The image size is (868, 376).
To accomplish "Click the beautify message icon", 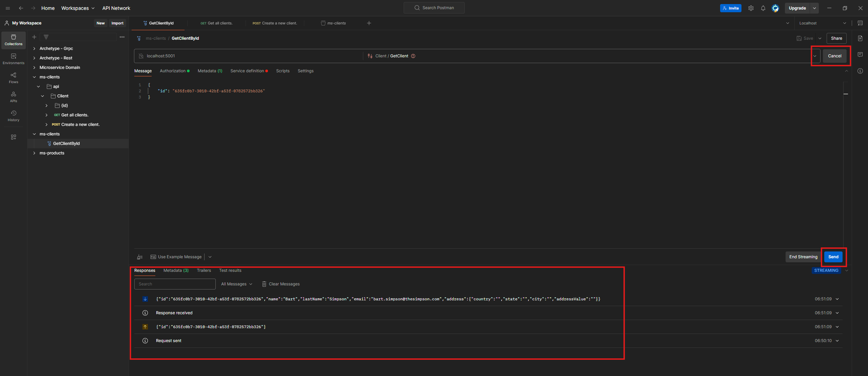I will pos(140,257).
